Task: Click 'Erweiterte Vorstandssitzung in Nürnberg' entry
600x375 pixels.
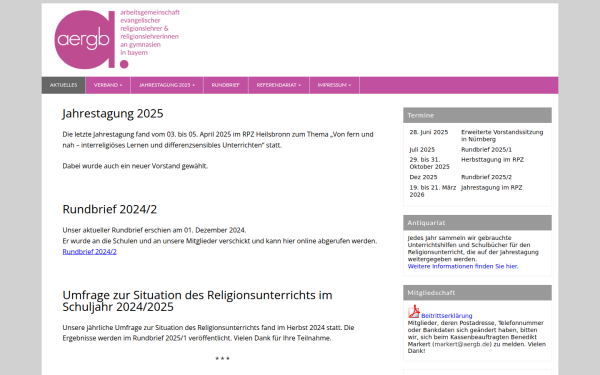Action: [502, 135]
